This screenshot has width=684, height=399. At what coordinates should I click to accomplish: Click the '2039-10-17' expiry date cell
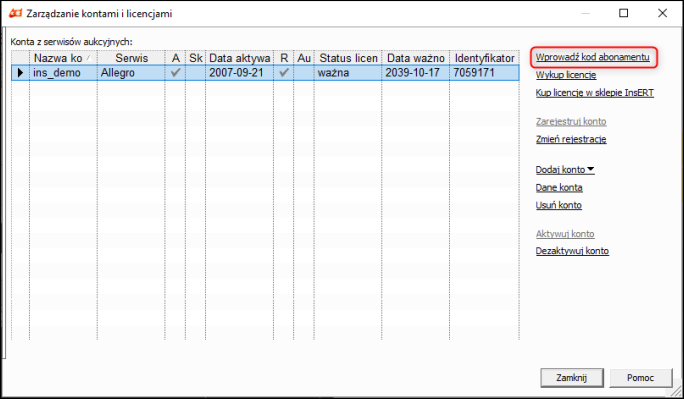click(x=416, y=73)
